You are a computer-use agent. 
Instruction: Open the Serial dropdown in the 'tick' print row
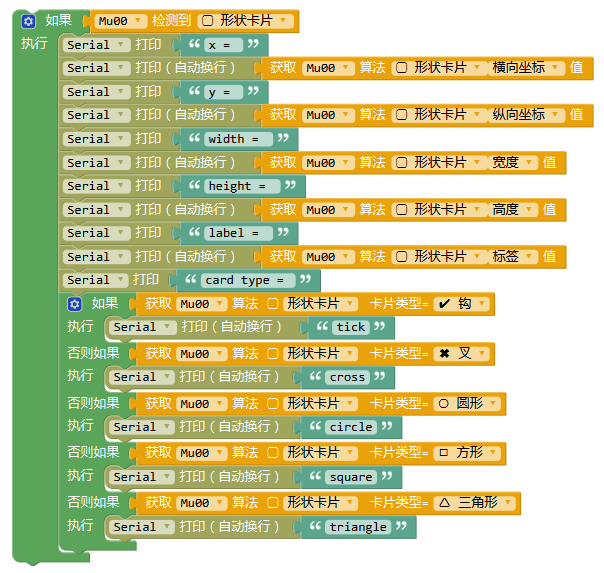pyautogui.click(x=142, y=327)
